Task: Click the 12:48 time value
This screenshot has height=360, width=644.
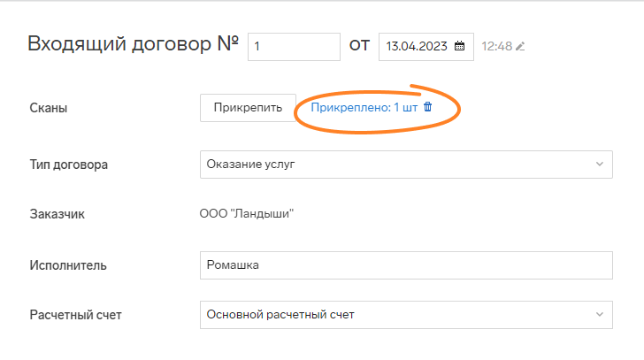Action: click(496, 46)
